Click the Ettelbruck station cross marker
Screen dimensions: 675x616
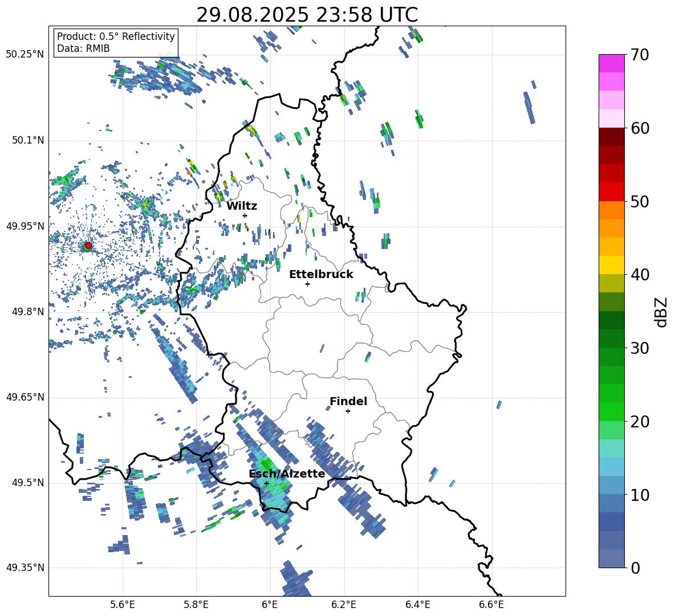click(x=307, y=284)
